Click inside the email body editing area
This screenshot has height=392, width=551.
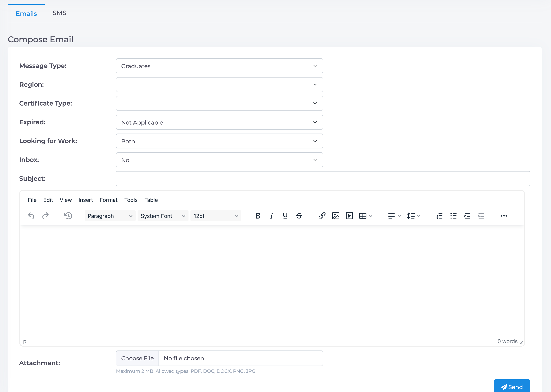tap(272, 281)
